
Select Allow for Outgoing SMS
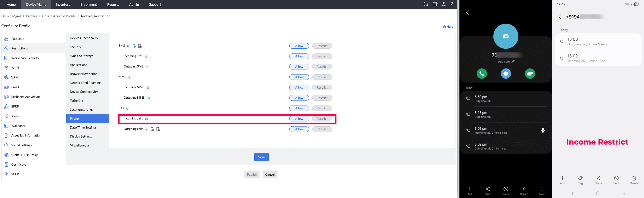[x=299, y=67]
